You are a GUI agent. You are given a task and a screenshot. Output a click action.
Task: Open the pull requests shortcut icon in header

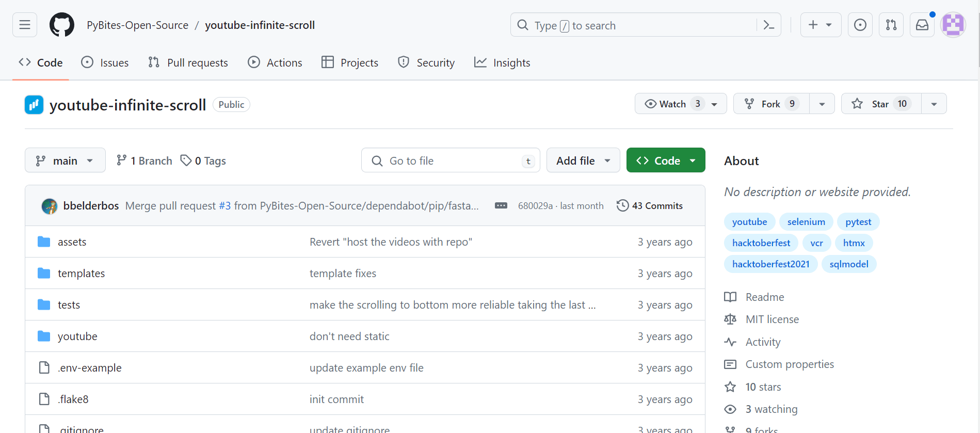tap(891, 25)
